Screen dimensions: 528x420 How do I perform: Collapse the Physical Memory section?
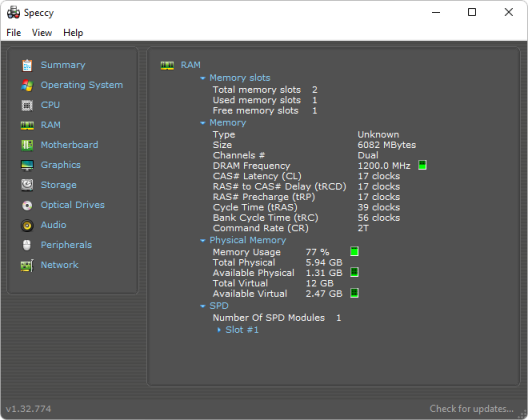click(202, 240)
